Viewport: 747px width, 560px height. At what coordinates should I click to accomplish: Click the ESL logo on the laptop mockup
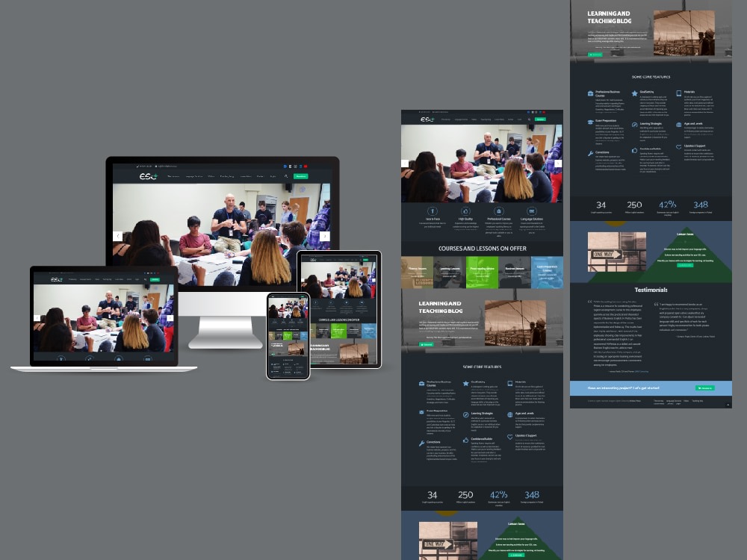click(x=57, y=279)
